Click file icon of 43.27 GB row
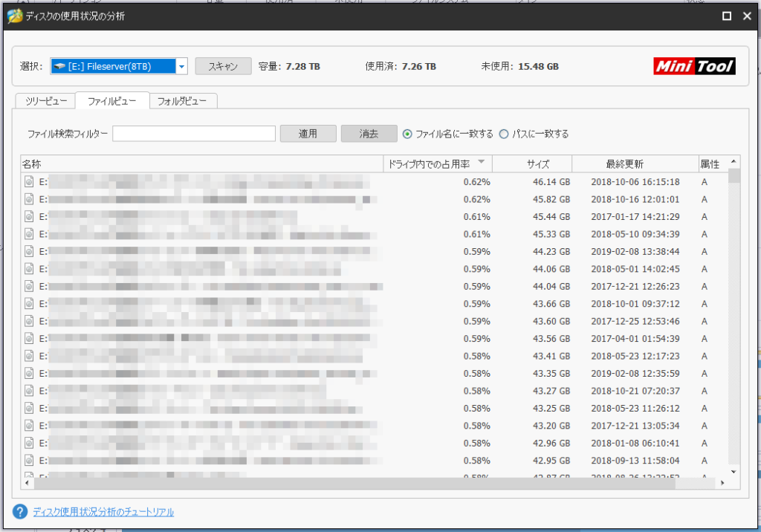761x532 pixels. [29, 392]
